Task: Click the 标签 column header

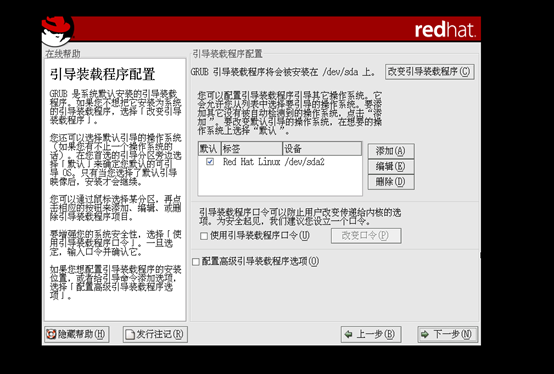Action: [252, 149]
